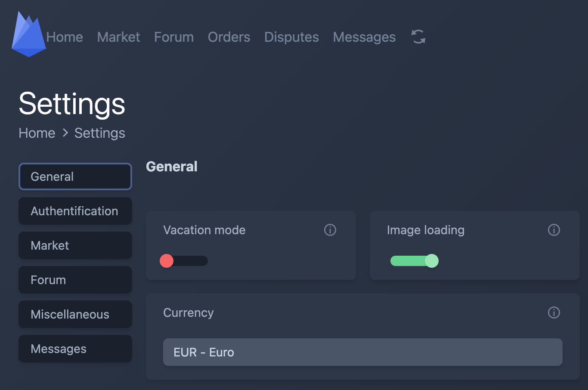
Task: Open the EUR - Euro currency dropdown
Action: click(x=362, y=352)
